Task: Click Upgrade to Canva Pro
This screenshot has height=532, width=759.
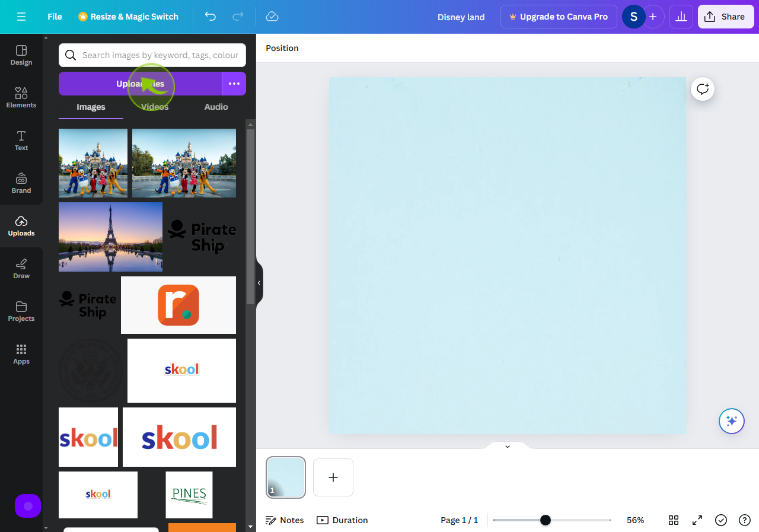Action: pos(559,17)
